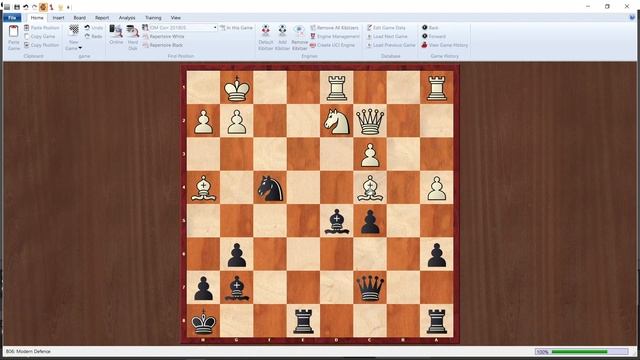Select the black knight on the board
The image size is (640, 360).
pos(270,188)
